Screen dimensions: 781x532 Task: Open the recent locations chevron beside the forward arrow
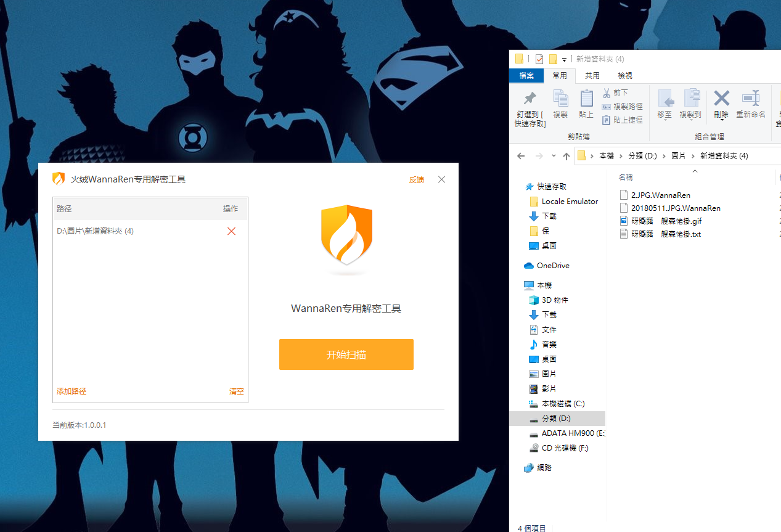pos(554,156)
